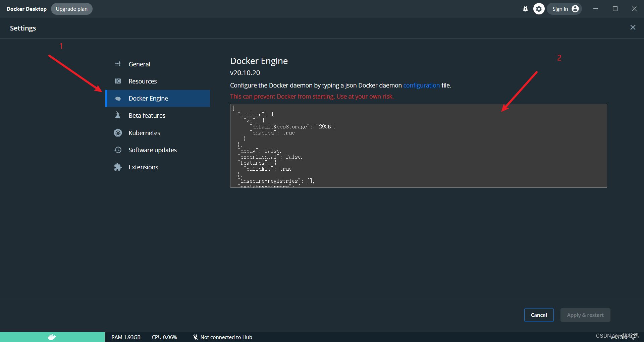Open the General settings section
The width and height of the screenshot is (644, 342).
[x=158, y=64]
